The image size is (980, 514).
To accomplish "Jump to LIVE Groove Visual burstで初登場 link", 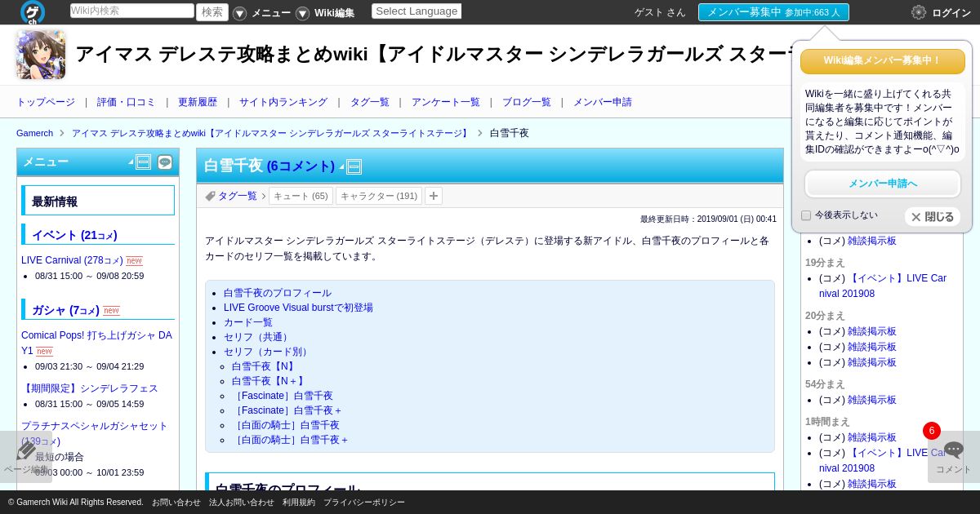I will [298, 308].
